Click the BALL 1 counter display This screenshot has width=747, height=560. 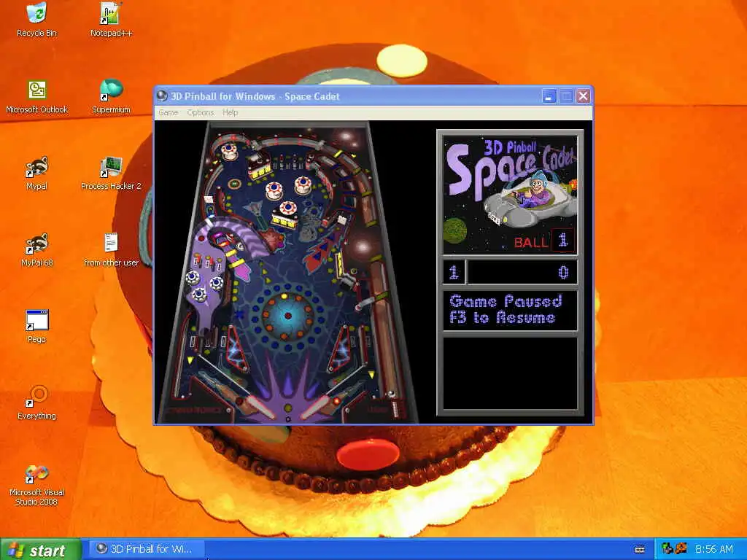pyautogui.click(x=543, y=241)
